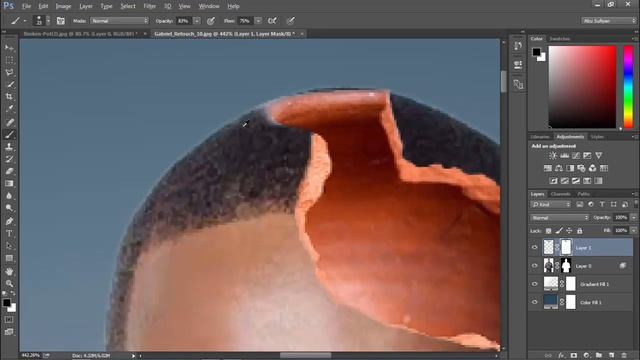This screenshot has width=640, height=360.
Task: Open the workspace switcher dropdown
Action: click(609, 20)
